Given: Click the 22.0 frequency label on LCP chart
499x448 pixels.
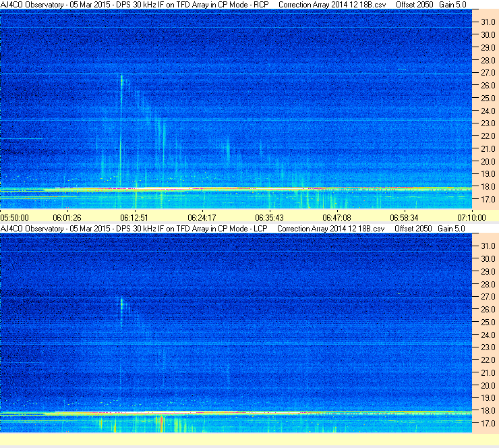Looking at the screenshot, I should (x=488, y=360).
